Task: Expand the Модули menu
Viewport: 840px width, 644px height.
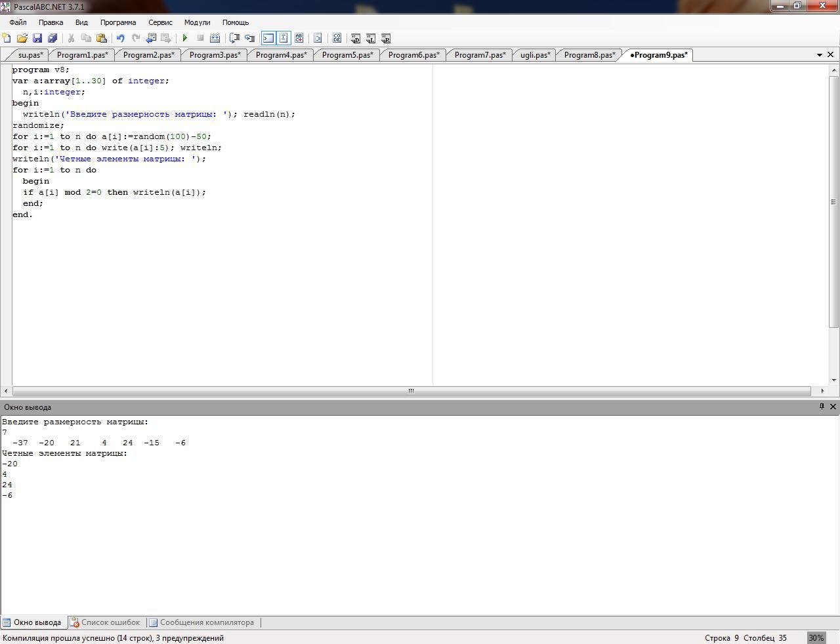Action: coord(197,22)
